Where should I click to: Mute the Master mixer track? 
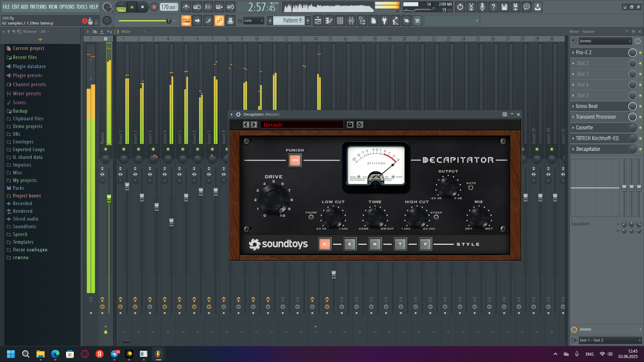[x=106, y=149]
